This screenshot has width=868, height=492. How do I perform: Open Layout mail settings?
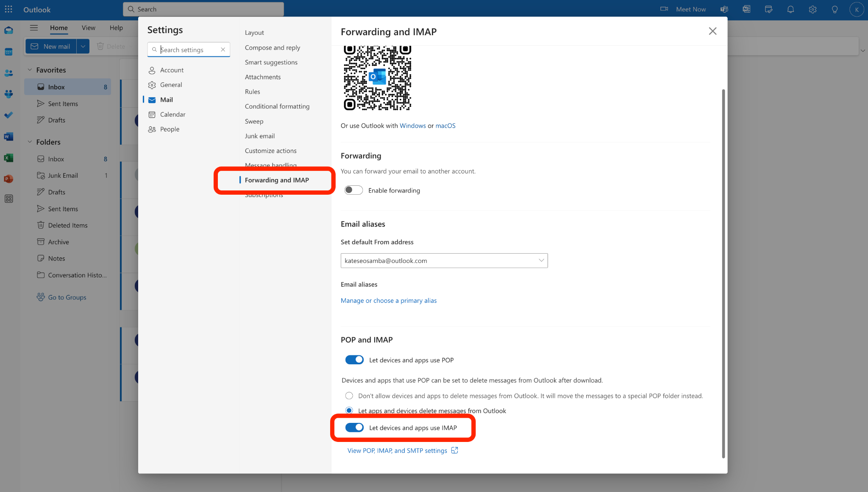pos(254,33)
